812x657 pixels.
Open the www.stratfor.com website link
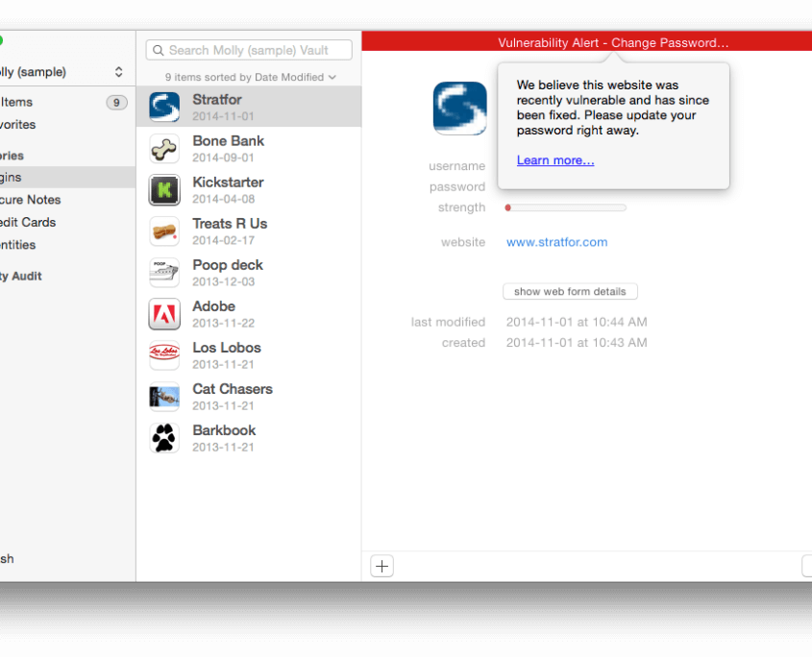tap(556, 242)
